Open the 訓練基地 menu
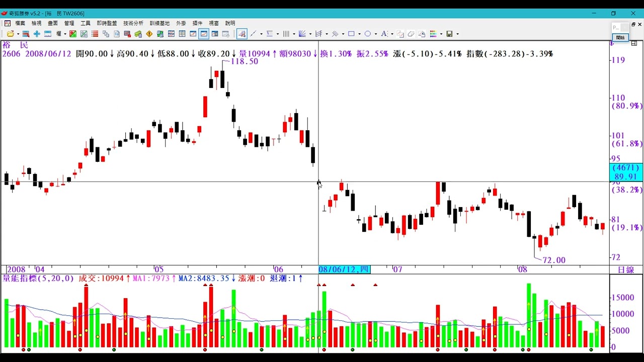The image size is (644, 362). pyautogui.click(x=159, y=23)
